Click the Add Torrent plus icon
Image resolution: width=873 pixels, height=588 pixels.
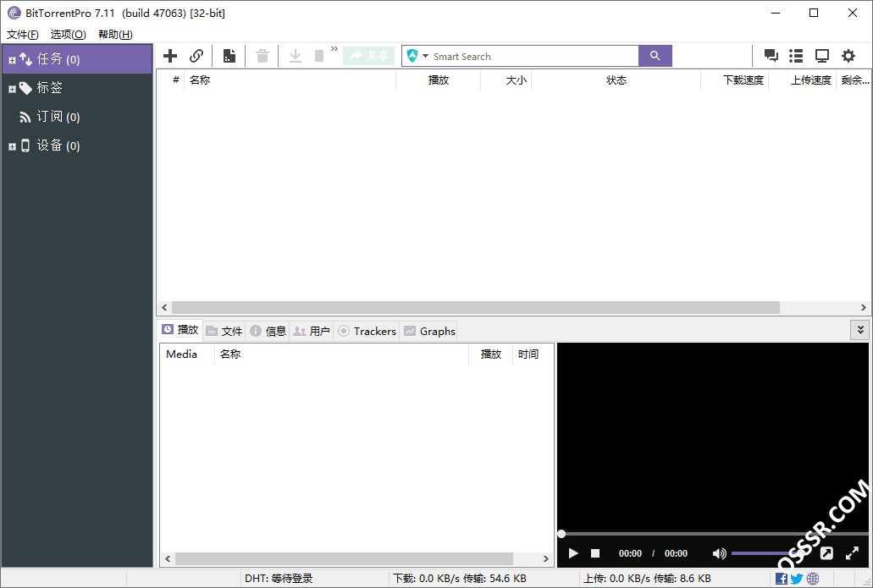170,56
